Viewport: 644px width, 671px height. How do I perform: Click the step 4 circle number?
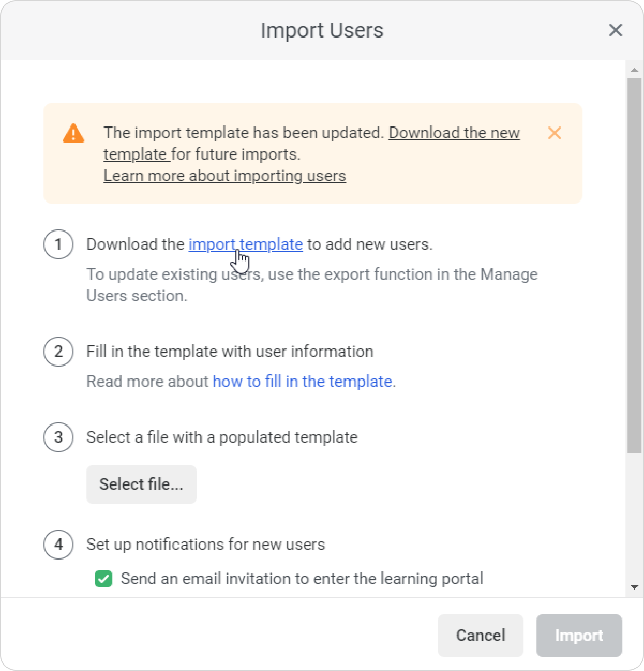(58, 545)
